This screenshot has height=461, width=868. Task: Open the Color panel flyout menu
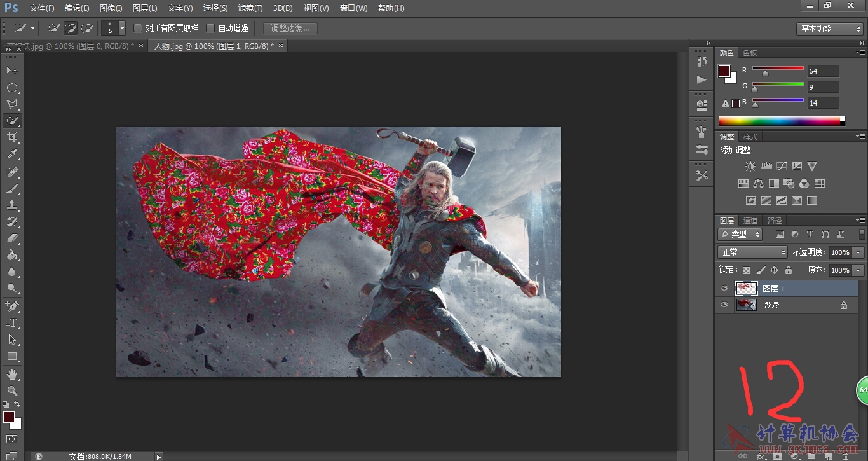(860, 53)
